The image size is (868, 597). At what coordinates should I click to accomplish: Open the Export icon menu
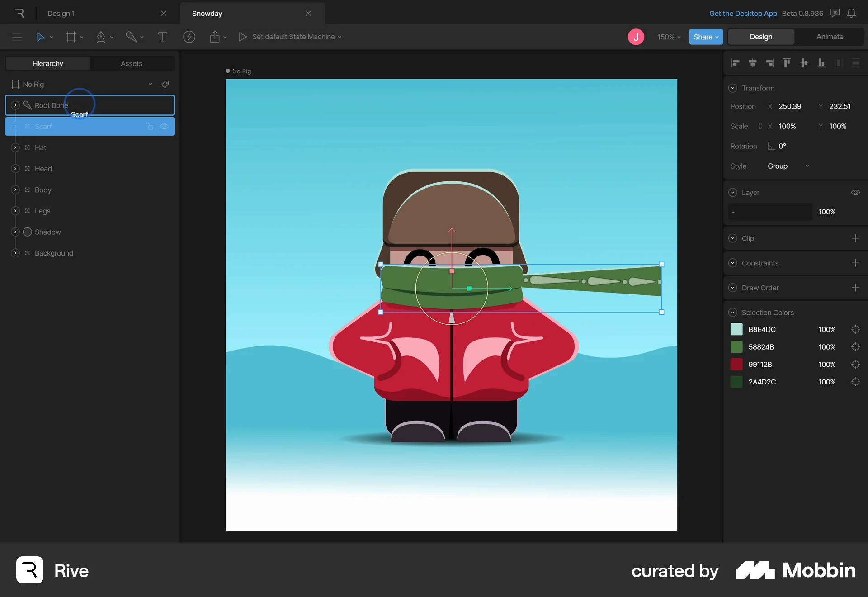pyautogui.click(x=215, y=37)
